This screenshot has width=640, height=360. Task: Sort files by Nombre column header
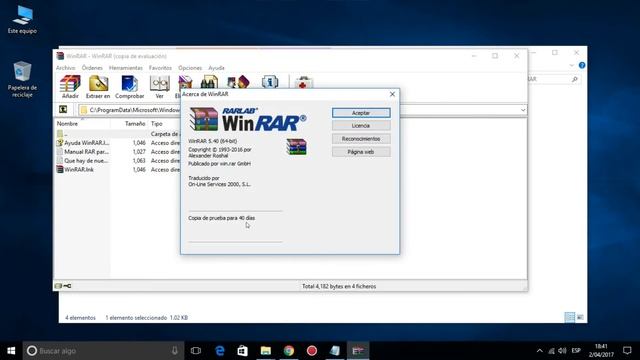point(82,123)
